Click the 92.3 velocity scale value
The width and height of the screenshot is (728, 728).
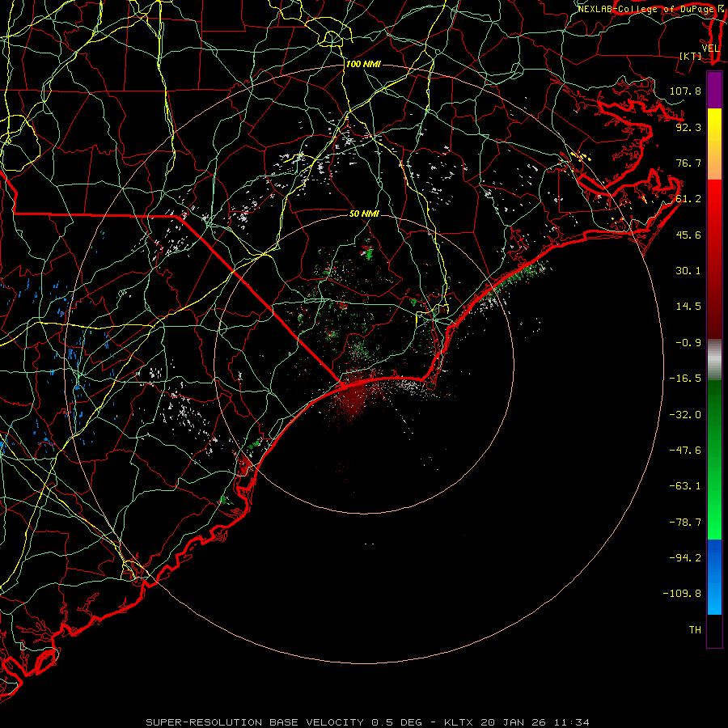tap(688, 127)
